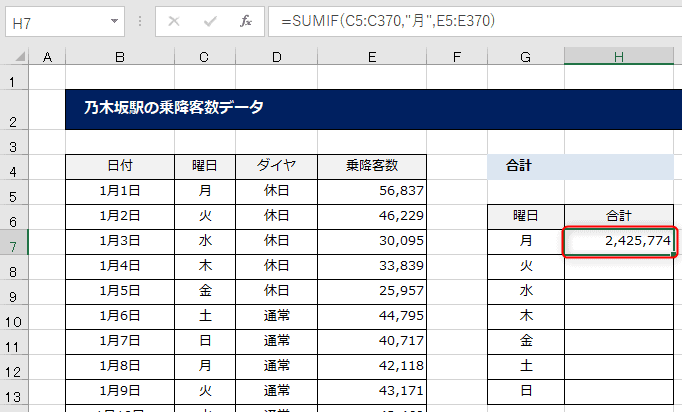
Task: Select column A header
Action: [x=47, y=57]
